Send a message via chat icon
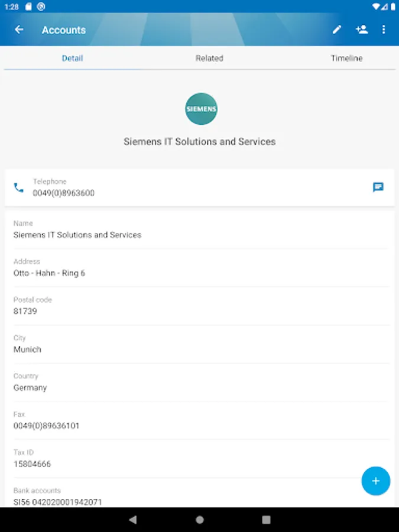The width and height of the screenshot is (399, 532). (x=378, y=187)
